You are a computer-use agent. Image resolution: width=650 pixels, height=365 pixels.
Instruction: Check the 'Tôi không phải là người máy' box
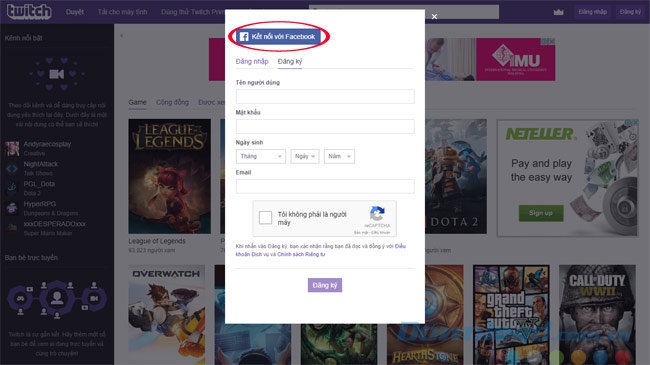click(265, 217)
